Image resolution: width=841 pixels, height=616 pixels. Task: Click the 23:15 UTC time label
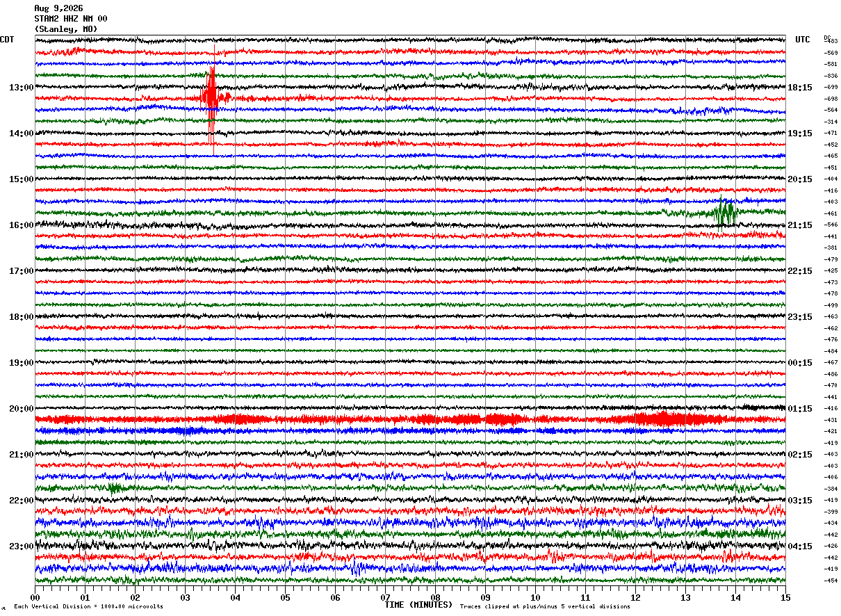tap(800, 317)
